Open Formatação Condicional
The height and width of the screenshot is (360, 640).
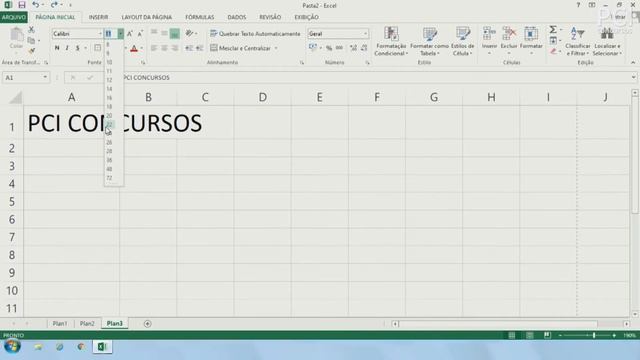pos(391,41)
